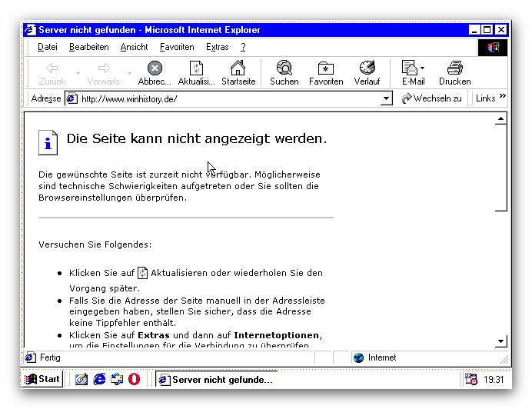Select the 'Server nicht gefunden' taskbar button
The width and height of the screenshot is (532, 409).
point(214,379)
